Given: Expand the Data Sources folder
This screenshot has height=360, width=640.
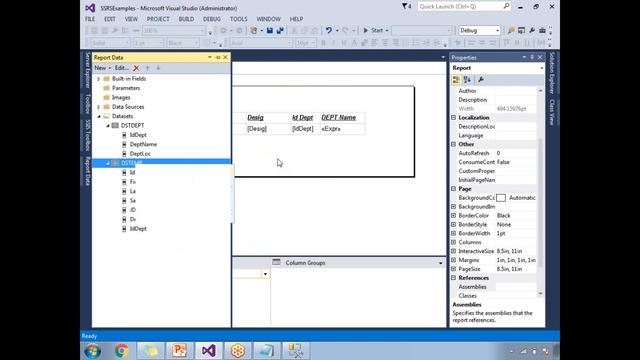Looking at the screenshot, I should click(x=99, y=107).
